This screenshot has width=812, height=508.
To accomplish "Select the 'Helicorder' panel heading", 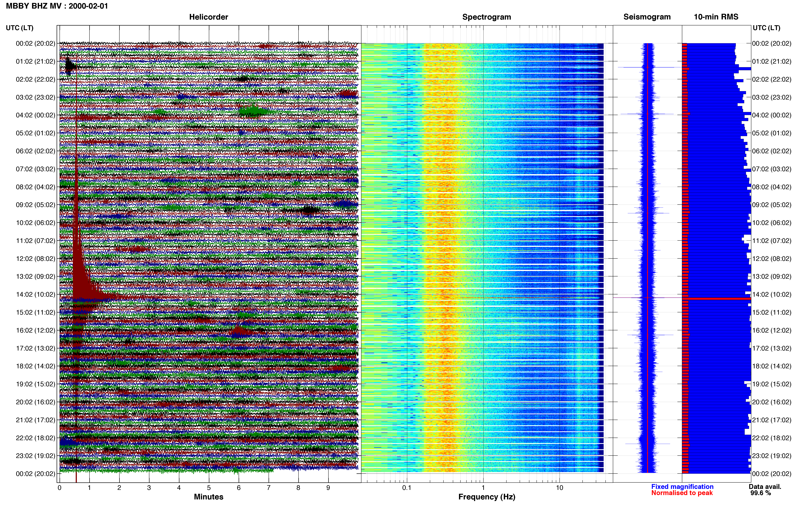I will pyautogui.click(x=209, y=17).
